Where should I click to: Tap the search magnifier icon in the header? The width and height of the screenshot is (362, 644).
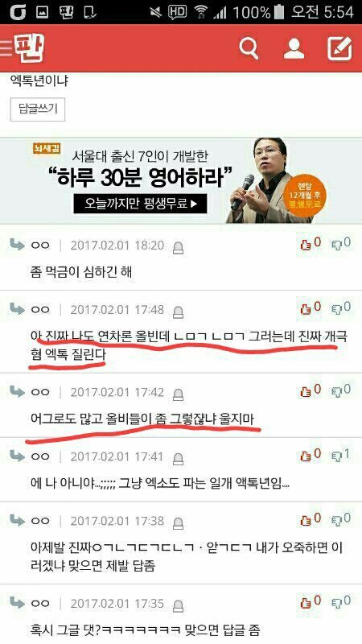249,49
